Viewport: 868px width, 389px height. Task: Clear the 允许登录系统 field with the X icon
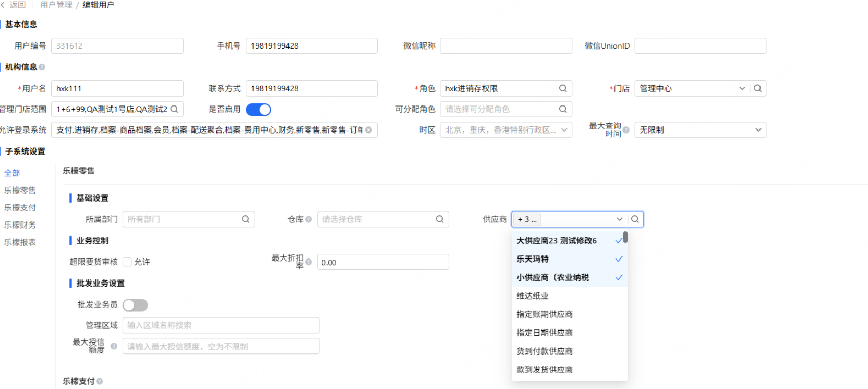click(x=369, y=130)
